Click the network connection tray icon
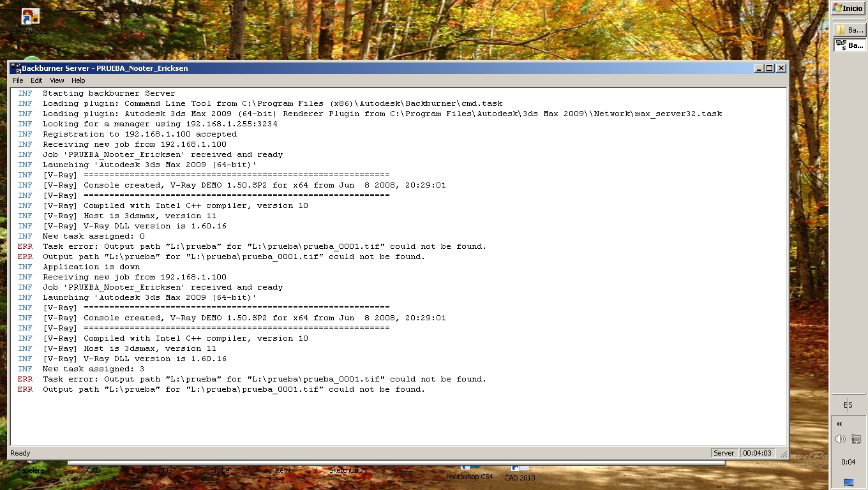 click(x=856, y=439)
